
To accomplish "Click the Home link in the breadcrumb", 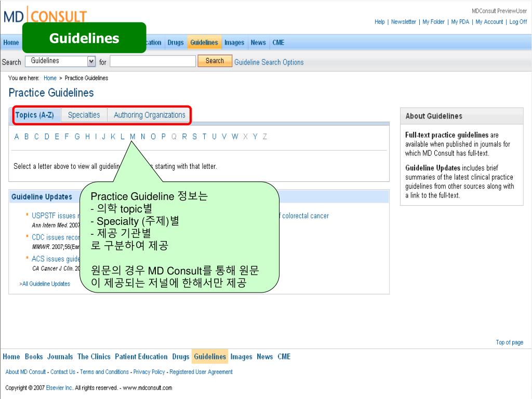I will pyautogui.click(x=50, y=78).
